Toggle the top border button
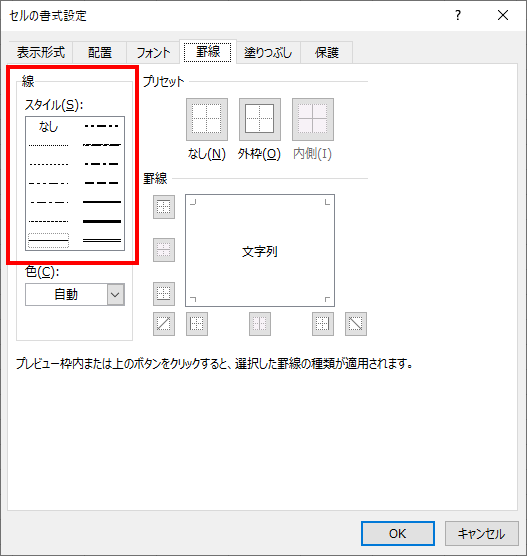Image resolution: width=527 pixels, height=556 pixels. click(x=164, y=207)
